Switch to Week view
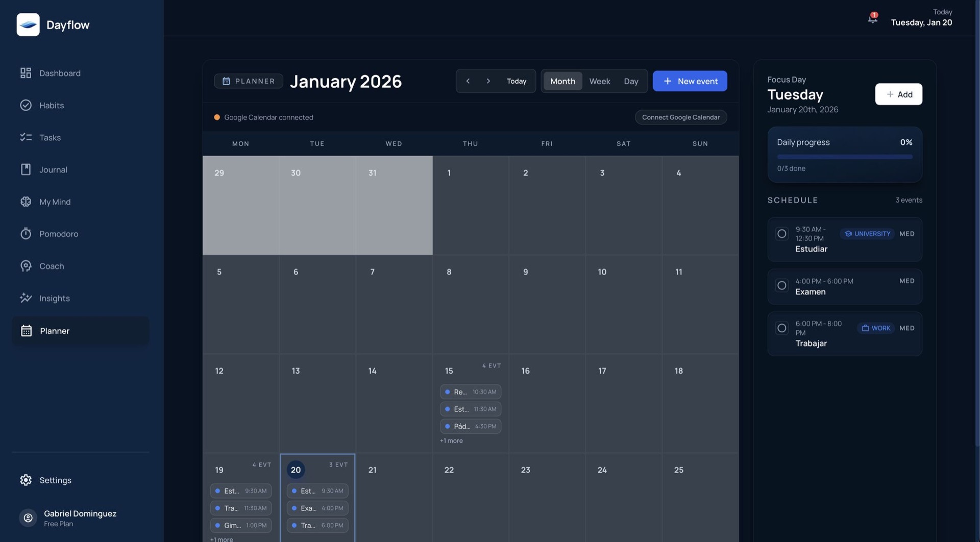Screen dimensions: 980x542 [600, 81]
